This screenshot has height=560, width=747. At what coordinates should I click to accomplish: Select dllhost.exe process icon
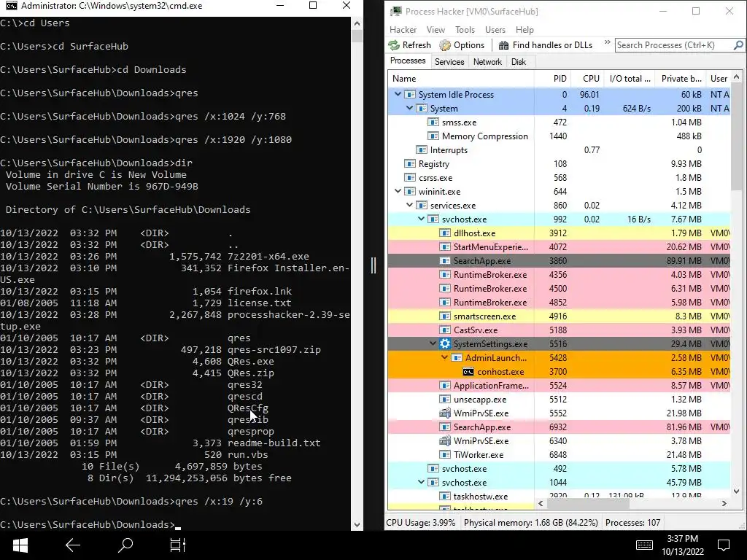coord(445,233)
